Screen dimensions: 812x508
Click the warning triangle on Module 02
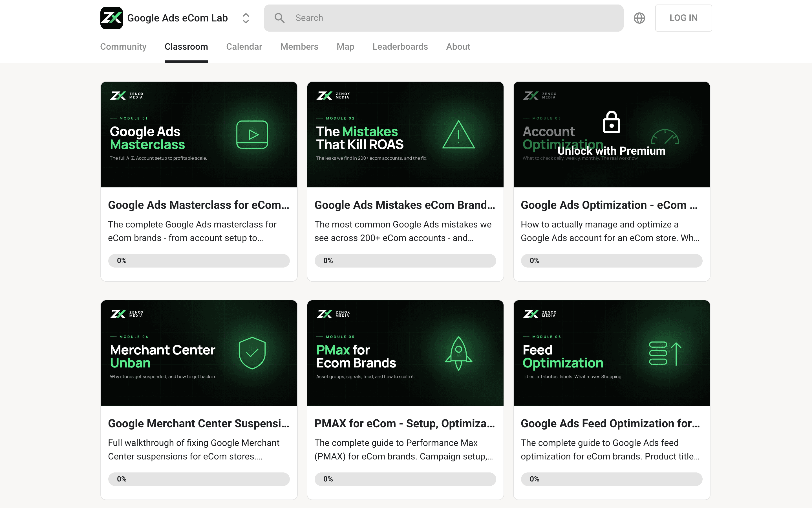pyautogui.click(x=458, y=134)
